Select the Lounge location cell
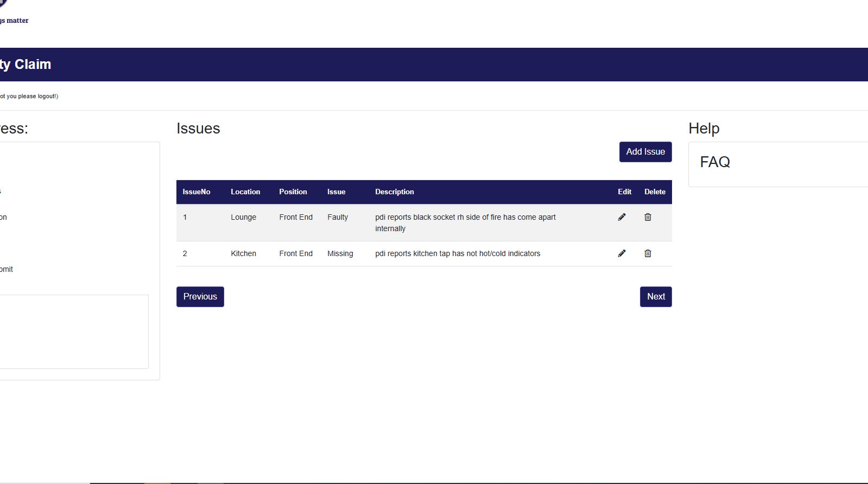The width and height of the screenshot is (868, 484). (x=243, y=218)
